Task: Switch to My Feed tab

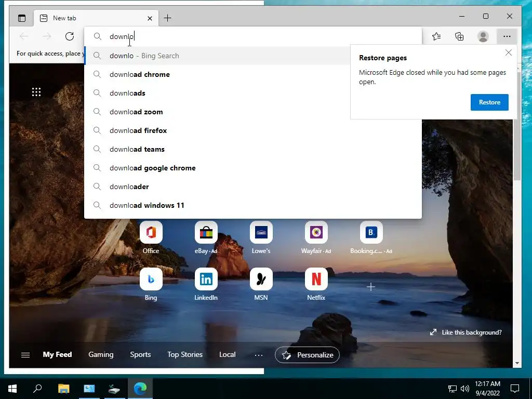Action: (57, 354)
